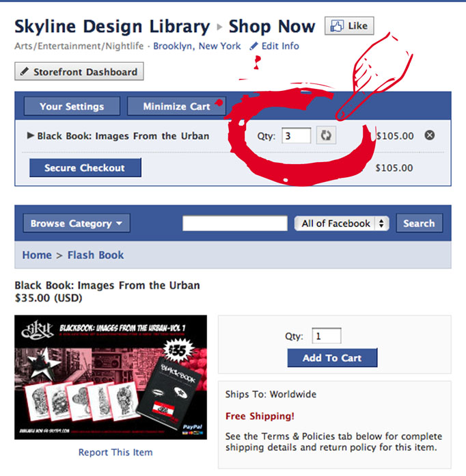This screenshot has height=476, width=466.
Task: Open the Flash Book breadcrumb category
Action: pos(96,255)
